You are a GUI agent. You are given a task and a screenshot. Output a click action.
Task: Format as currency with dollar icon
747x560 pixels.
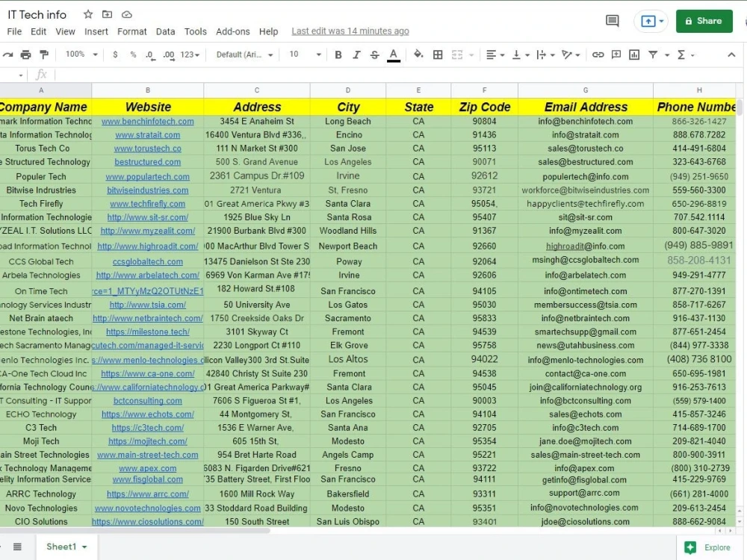click(x=115, y=55)
